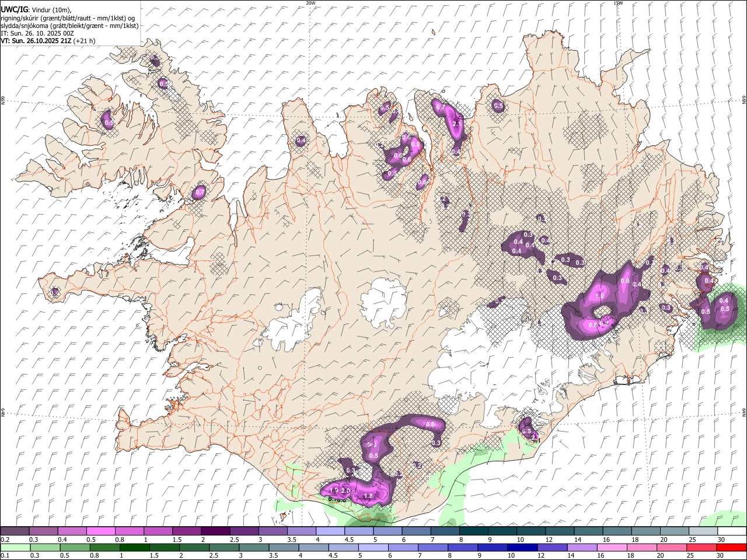Select the 'IT: Sun. 26. 10. 2025 00Z' line
Viewport: 747px width, 560px height.
pyautogui.click(x=37, y=33)
